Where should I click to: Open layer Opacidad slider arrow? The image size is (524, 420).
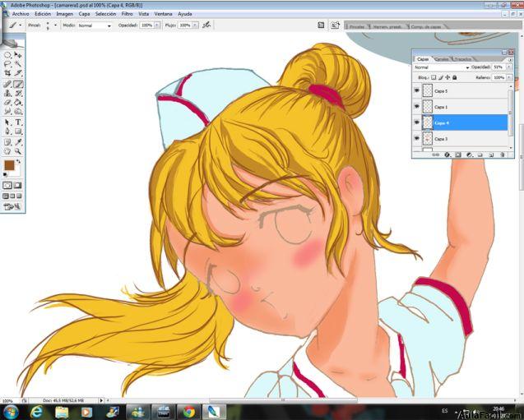[509, 67]
